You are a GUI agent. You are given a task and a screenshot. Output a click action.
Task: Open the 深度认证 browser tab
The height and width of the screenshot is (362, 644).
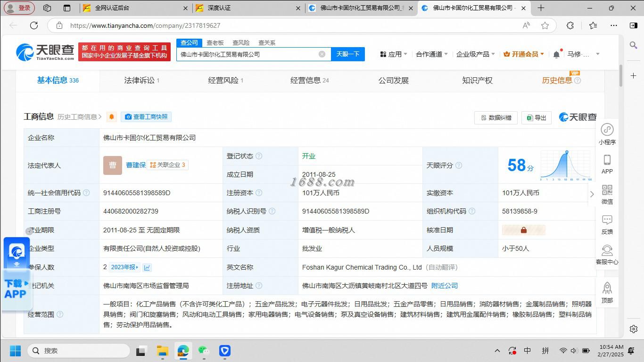pyautogui.click(x=248, y=8)
